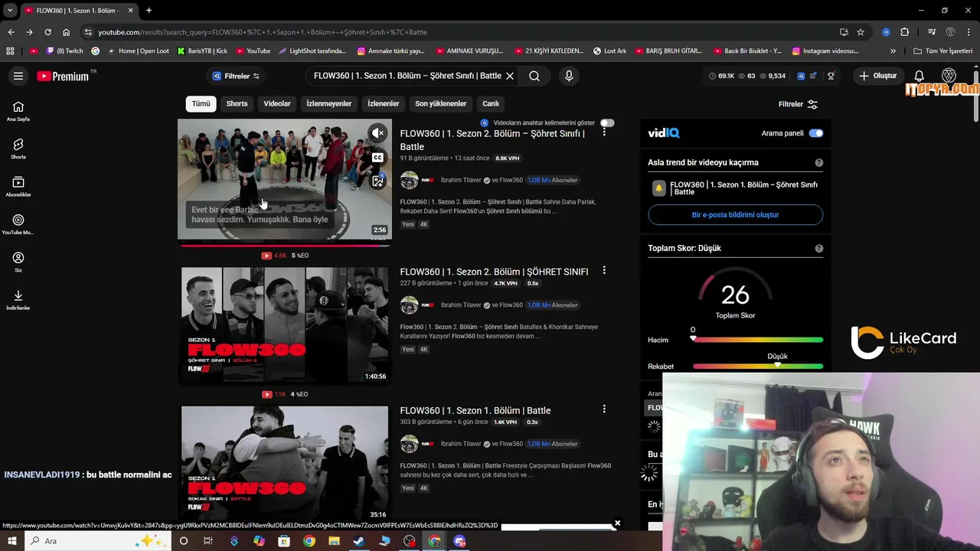Open Chrome extensions puzzle icon
The image size is (980, 551).
pyautogui.click(x=905, y=32)
